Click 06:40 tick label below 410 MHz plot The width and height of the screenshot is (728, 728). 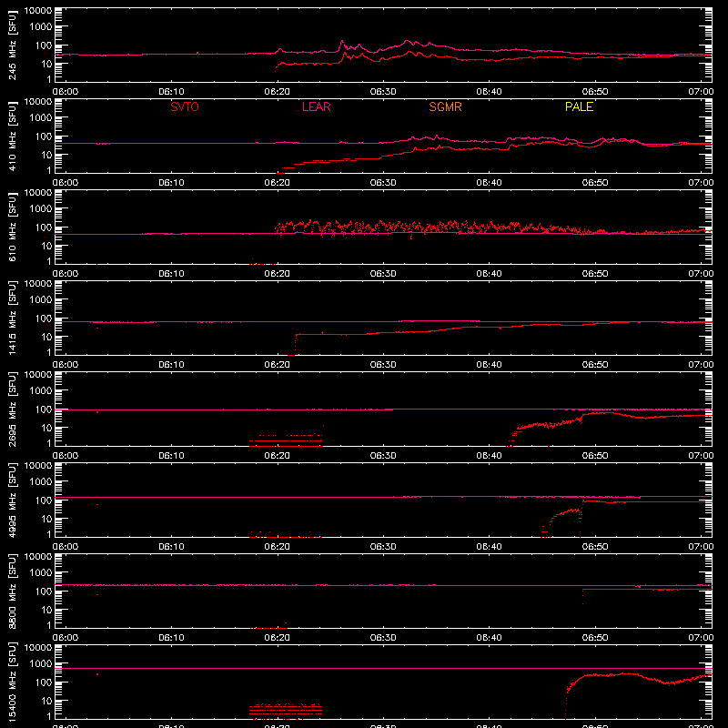pos(489,183)
